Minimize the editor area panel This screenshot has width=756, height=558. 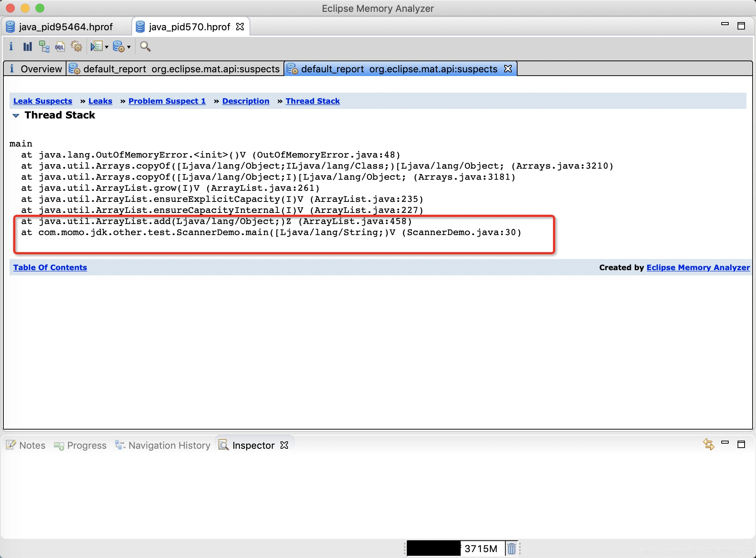pyautogui.click(x=725, y=24)
